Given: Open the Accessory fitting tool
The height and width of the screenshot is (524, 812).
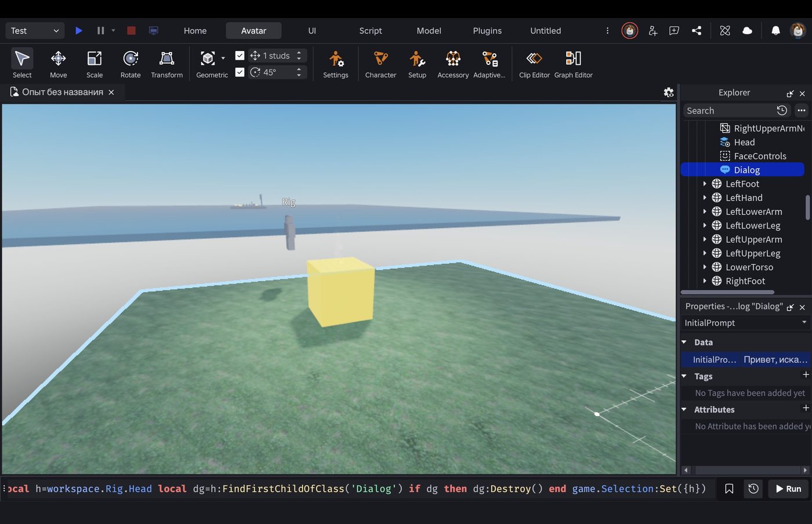Looking at the screenshot, I should click(x=453, y=64).
